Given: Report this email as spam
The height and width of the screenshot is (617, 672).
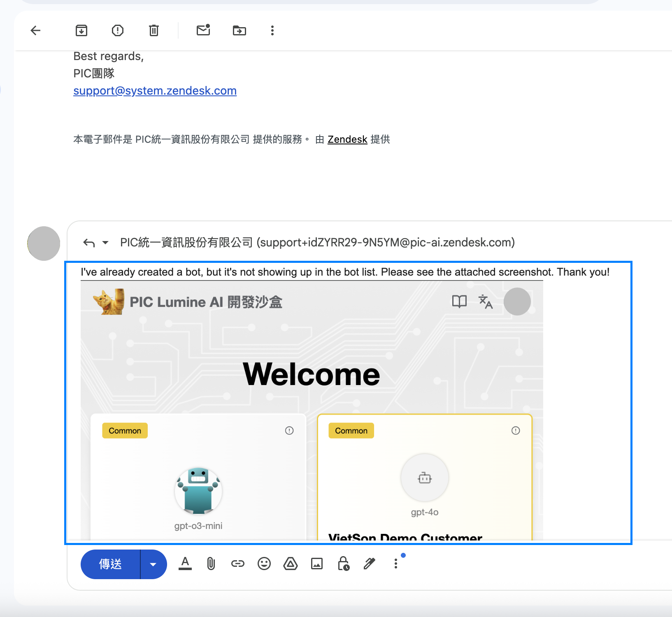Looking at the screenshot, I should coord(118,30).
